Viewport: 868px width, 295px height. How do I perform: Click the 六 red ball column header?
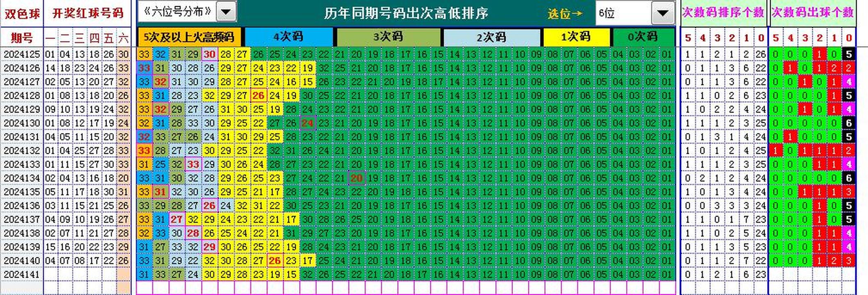(123, 39)
